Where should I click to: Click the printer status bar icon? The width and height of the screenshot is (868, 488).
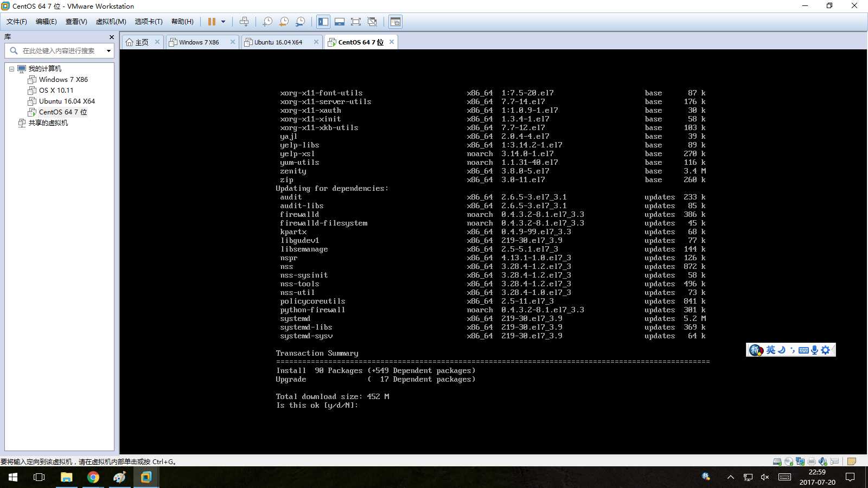click(x=812, y=461)
